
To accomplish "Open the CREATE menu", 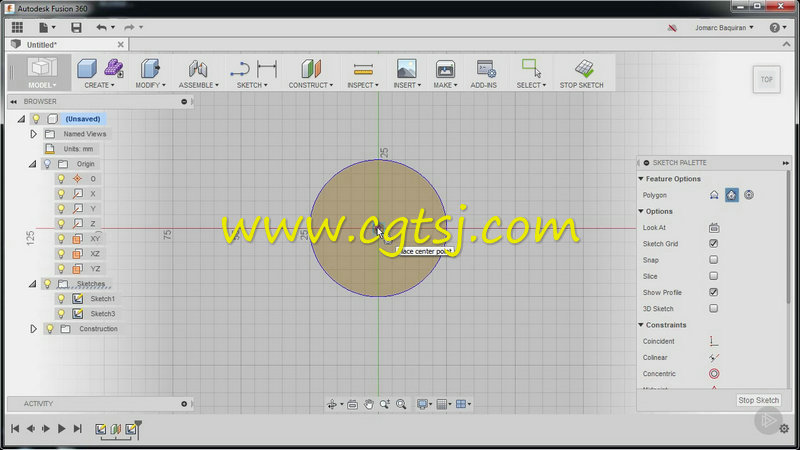I will [x=99, y=85].
